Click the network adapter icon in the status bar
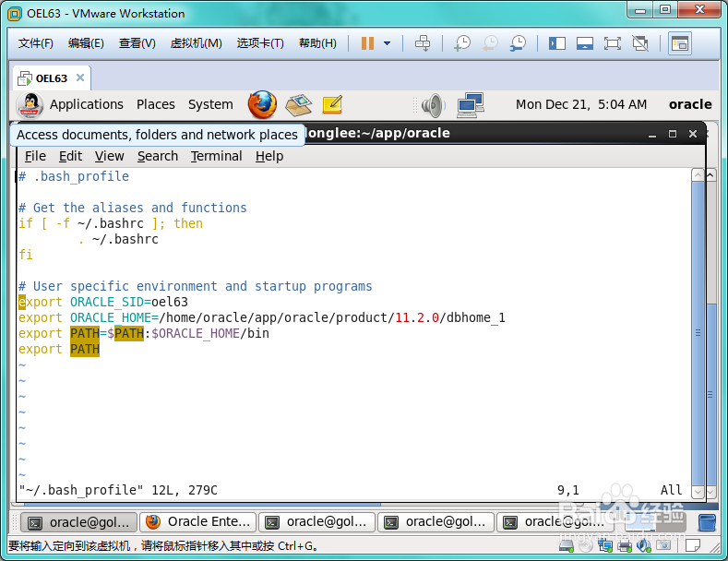Image resolution: width=728 pixels, height=561 pixels. 605,545
